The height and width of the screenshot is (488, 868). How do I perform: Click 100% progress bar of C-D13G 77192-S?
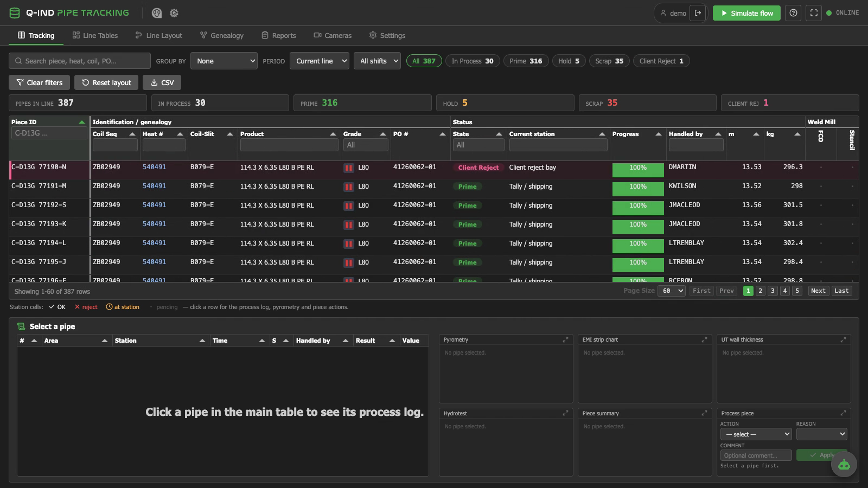(638, 208)
